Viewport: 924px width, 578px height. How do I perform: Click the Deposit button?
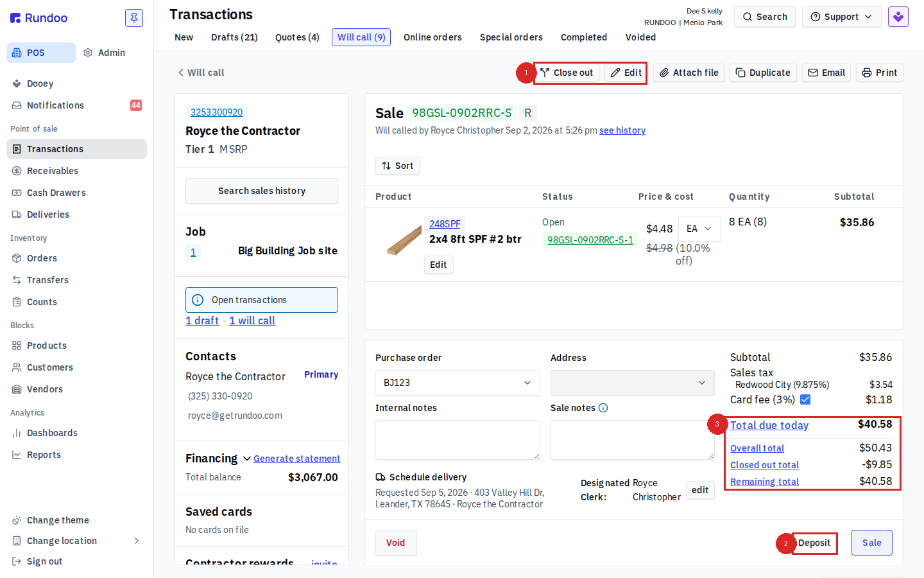point(814,543)
